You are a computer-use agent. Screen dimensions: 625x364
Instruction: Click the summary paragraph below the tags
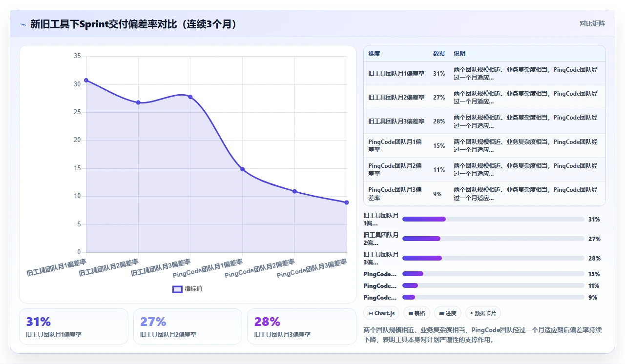tap(483, 335)
